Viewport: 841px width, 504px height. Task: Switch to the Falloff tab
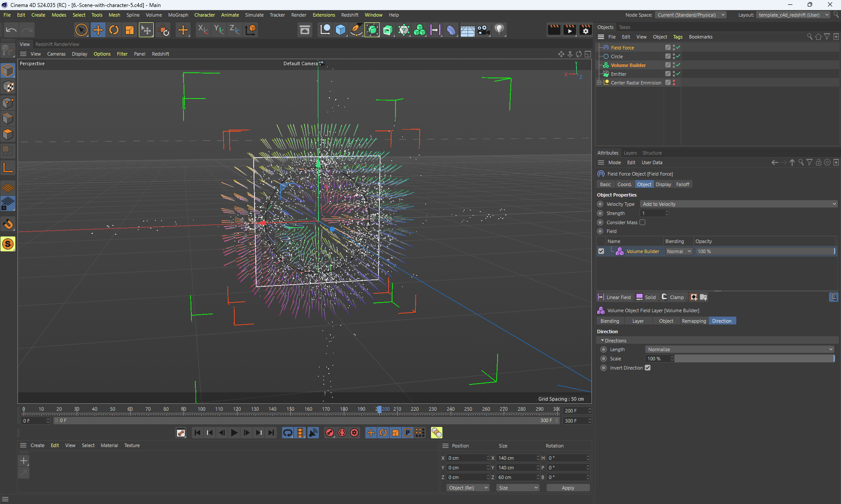[x=682, y=184]
